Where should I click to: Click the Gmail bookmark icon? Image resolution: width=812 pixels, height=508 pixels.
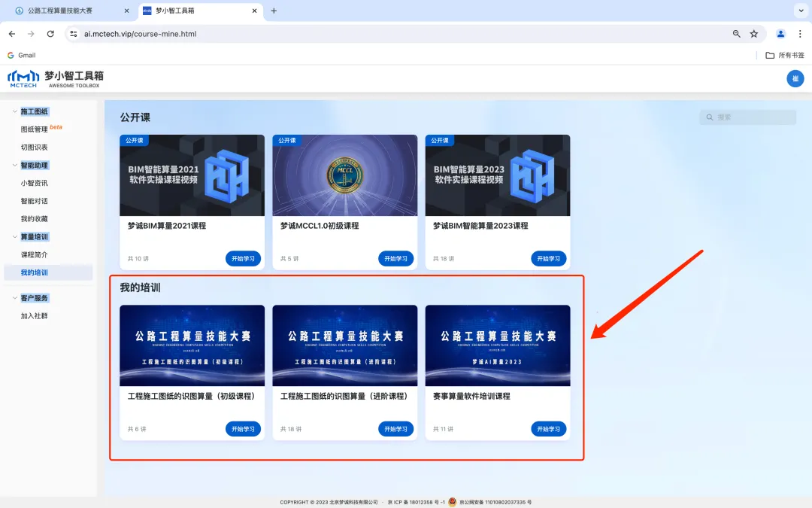tap(12, 55)
